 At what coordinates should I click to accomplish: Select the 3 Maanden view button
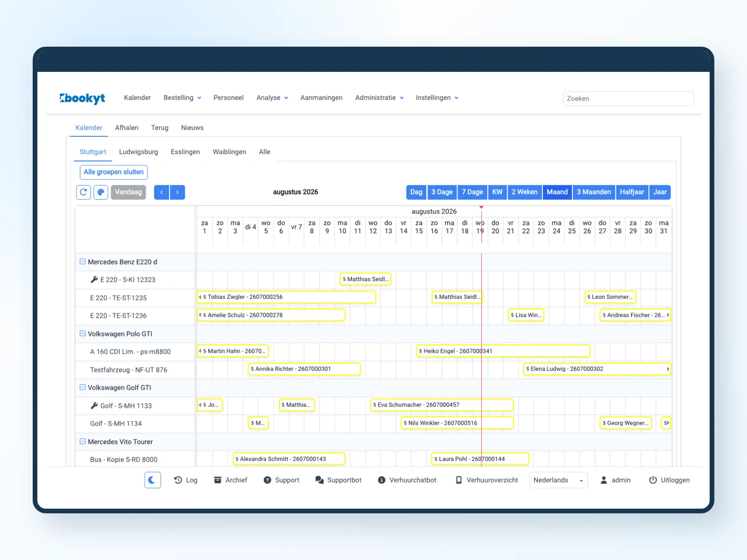pos(594,192)
